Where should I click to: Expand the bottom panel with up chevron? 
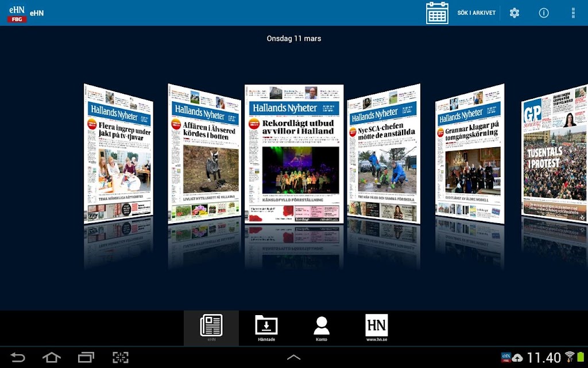coord(293,358)
